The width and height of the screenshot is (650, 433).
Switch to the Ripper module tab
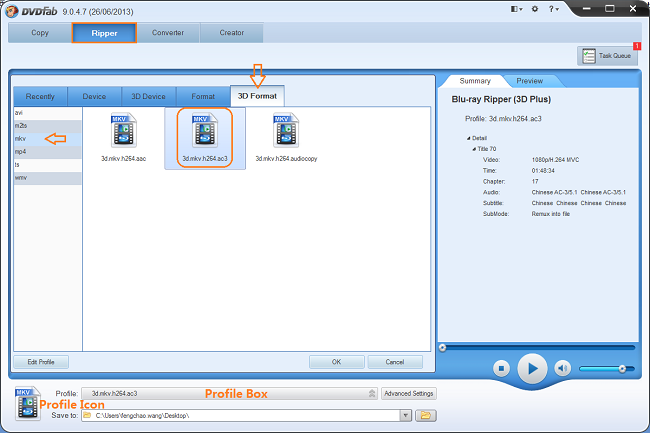point(104,33)
